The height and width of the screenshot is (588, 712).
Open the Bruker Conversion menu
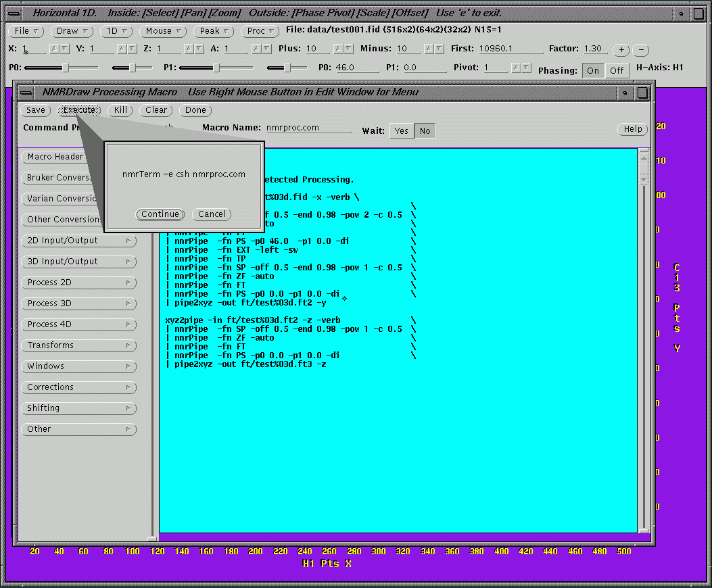pyautogui.click(x=57, y=178)
